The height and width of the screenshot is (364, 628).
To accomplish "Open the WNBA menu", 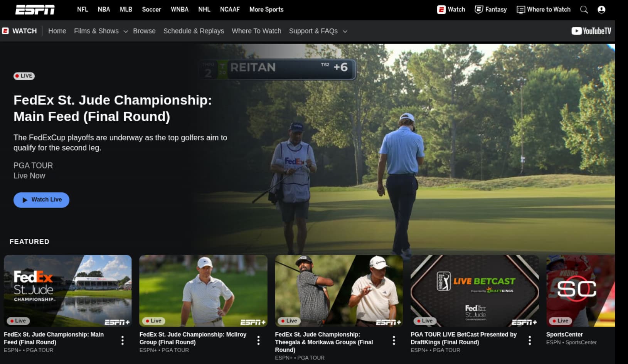I will tap(180, 10).
